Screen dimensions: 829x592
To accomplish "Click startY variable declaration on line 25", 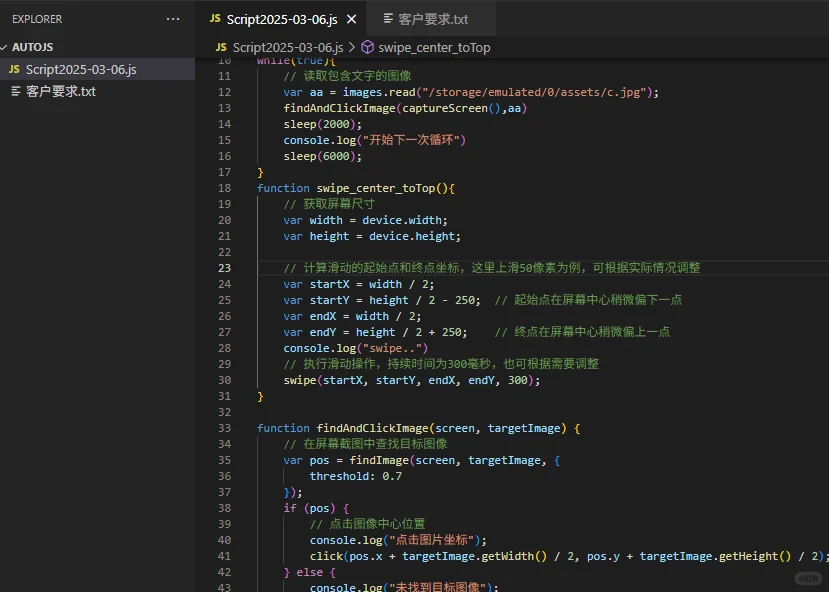I will (382, 300).
